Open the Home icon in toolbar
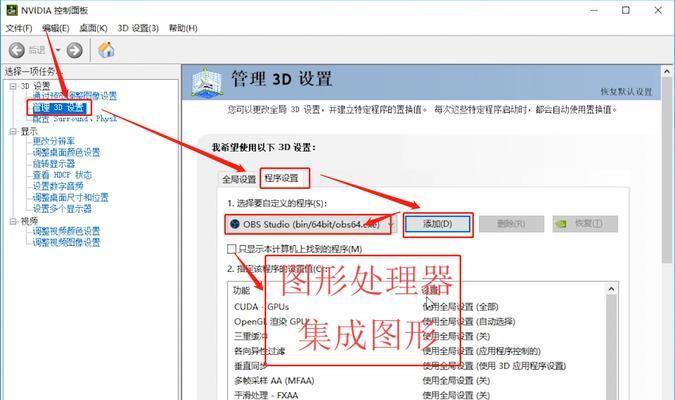Screen dimensions: 675x400 106,50
